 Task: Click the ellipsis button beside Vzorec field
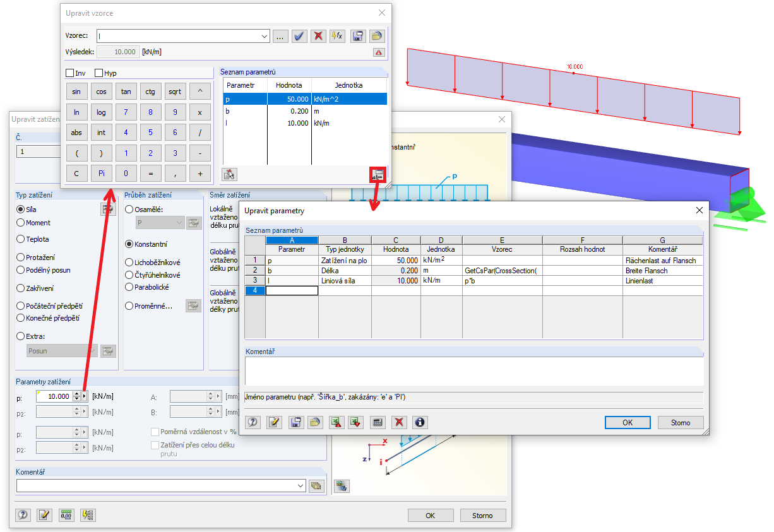pos(280,36)
